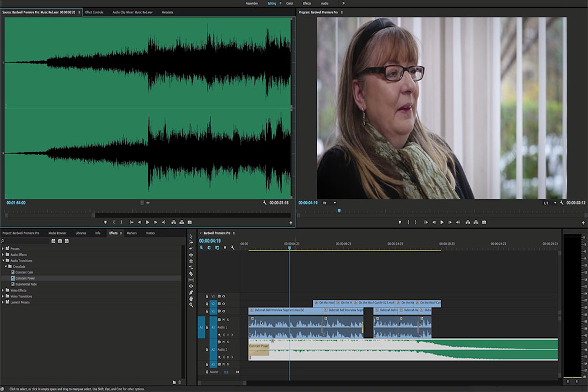This screenshot has height=392, width=588.
Task: Select the Razor tool in tools panel
Action: coord(191,274)
